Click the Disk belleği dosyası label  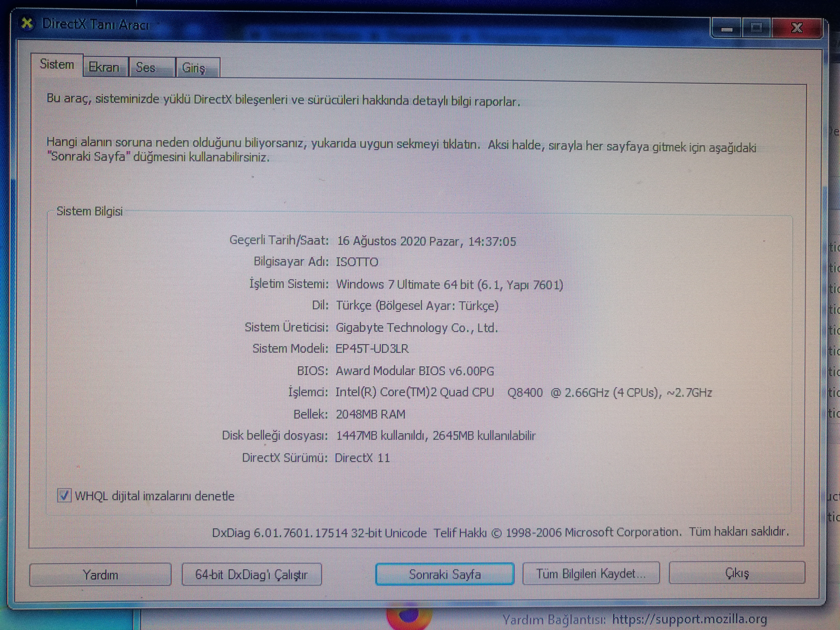[275, 436]
